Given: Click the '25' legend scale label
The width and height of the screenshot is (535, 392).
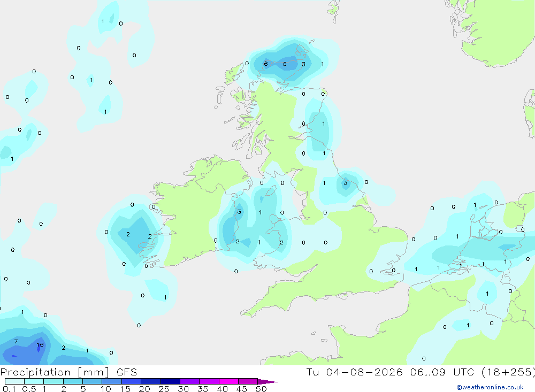Looking at the screenshot, I should (x=164, y=389).
